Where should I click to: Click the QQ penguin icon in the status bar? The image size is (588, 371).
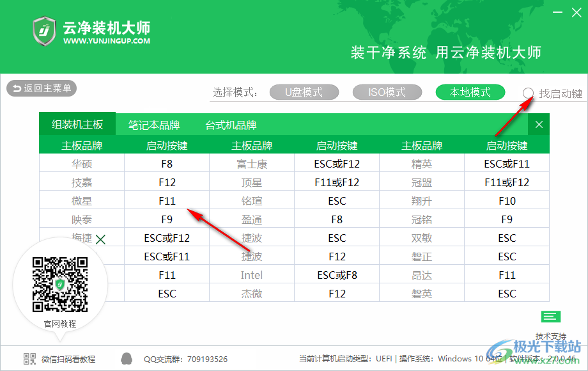(127, 358)
